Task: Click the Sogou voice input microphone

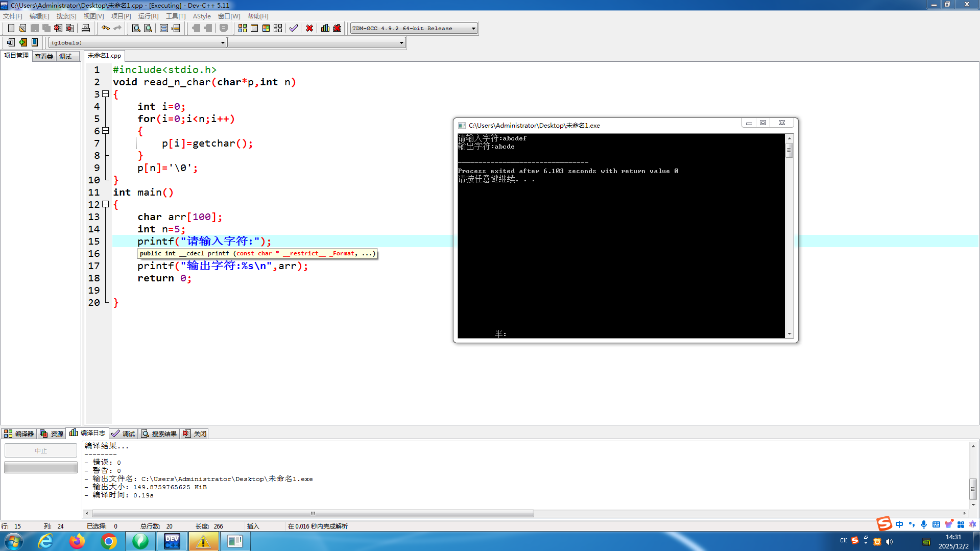Action: [924, 524]
